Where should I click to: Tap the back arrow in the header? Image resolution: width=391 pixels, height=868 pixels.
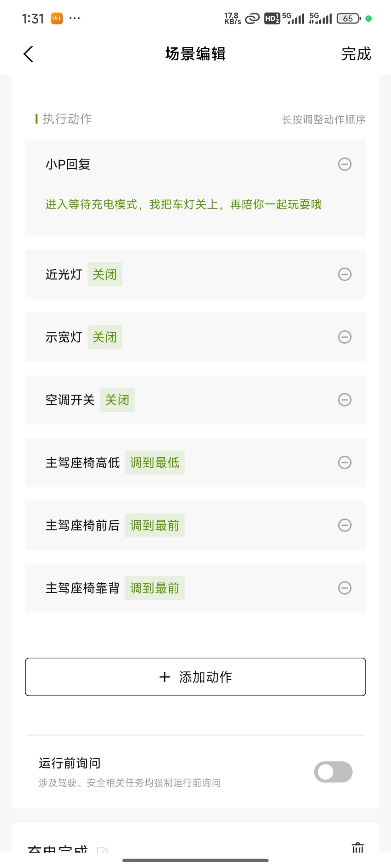pos(28,54)
